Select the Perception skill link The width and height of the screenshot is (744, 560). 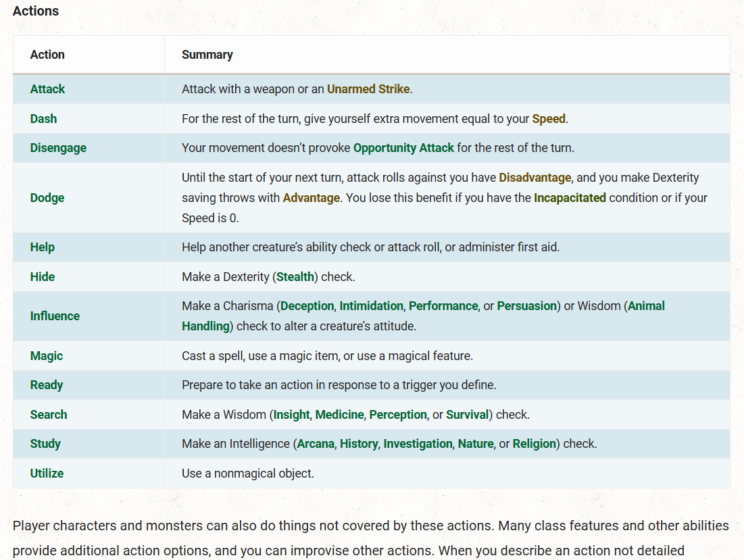pos(398,415)
